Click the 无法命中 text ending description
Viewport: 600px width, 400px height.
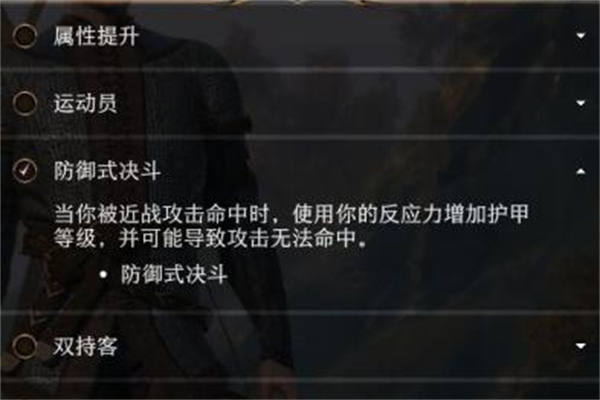click(x=314, y=239)
